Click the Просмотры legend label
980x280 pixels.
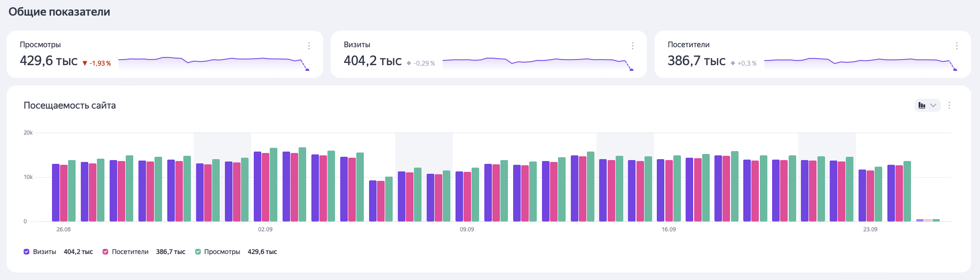click(222, 252)
